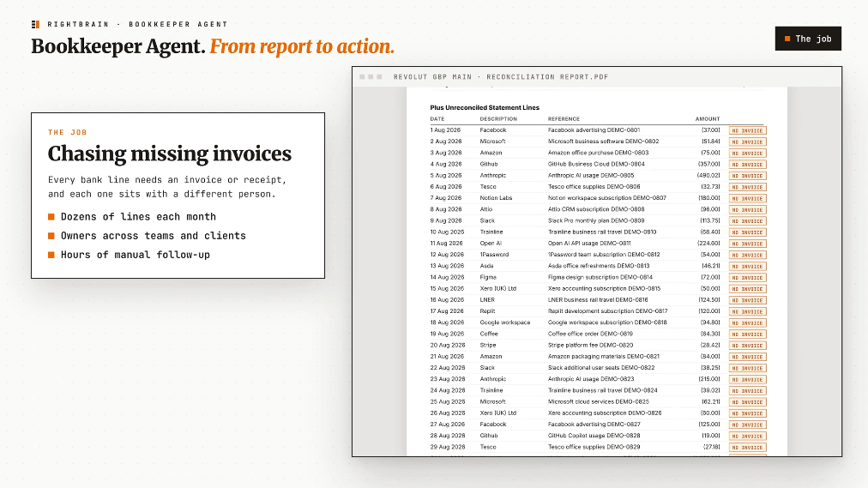Click the DATE column header

(437, 119)
